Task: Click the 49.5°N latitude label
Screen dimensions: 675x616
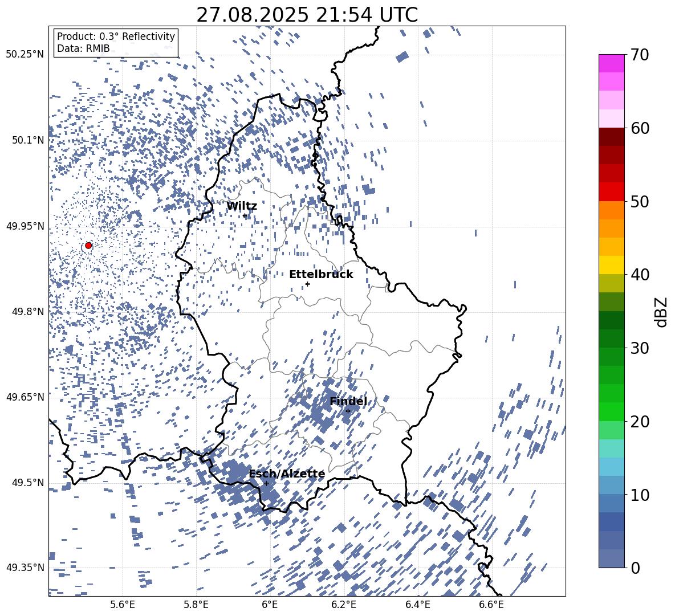Action: click(27, 483)
